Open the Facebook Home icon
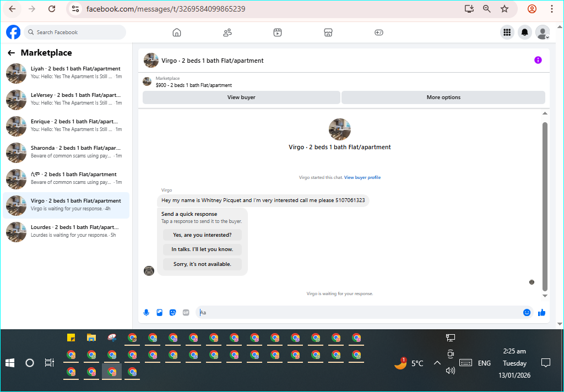The width and height of the screenshot is (564, 392). (x=177, y=32)
